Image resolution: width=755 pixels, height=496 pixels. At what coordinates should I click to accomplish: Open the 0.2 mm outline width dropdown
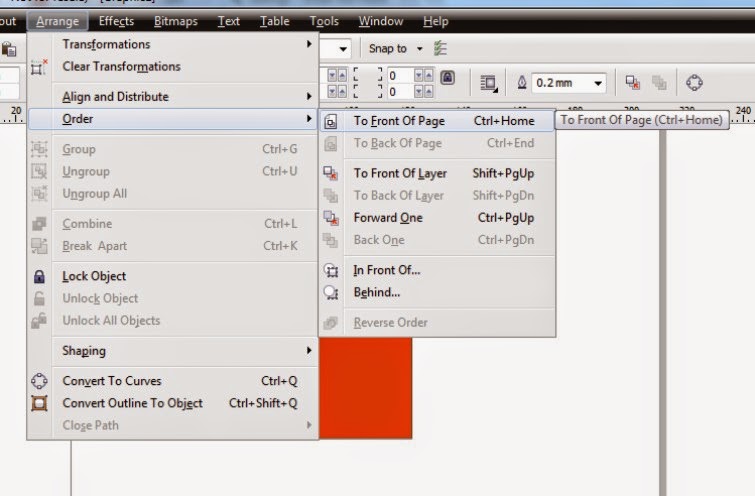tap(598, 83)
